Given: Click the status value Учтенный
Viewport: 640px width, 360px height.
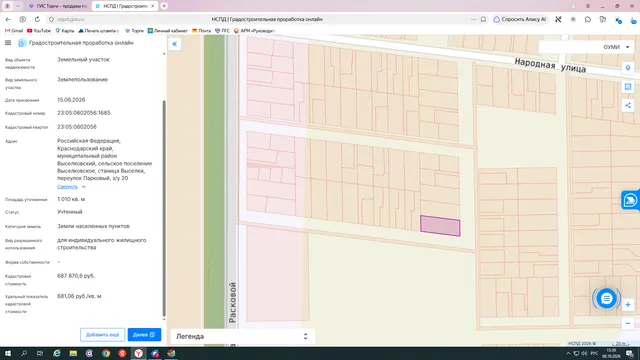Looking at the screenshot, I should coord(70,212).
